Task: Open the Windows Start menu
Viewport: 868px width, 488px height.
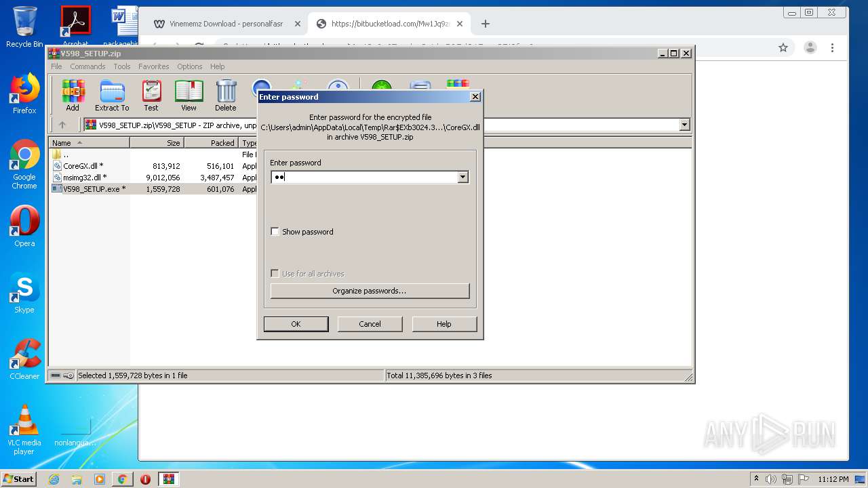Action: pos(19,479)
